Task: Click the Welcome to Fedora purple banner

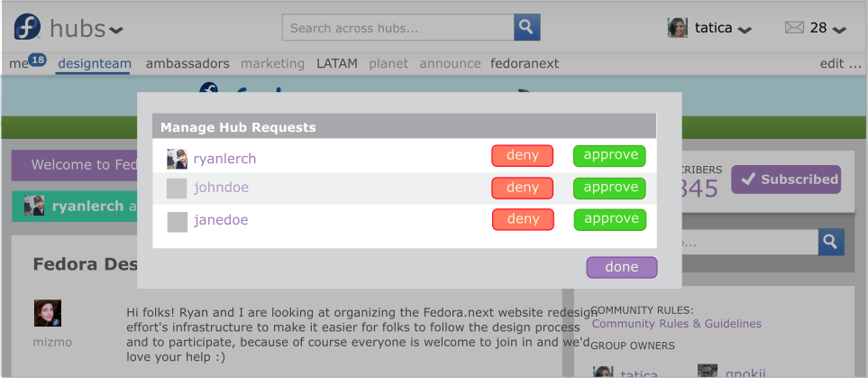Action: coord(75,165)
